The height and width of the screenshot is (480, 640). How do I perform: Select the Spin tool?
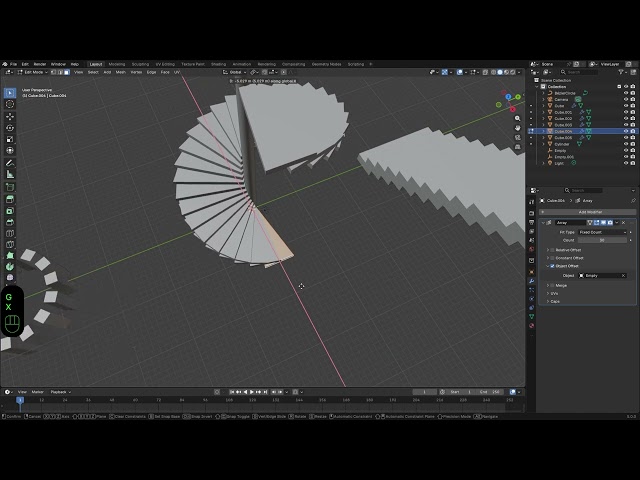point(10,267)
